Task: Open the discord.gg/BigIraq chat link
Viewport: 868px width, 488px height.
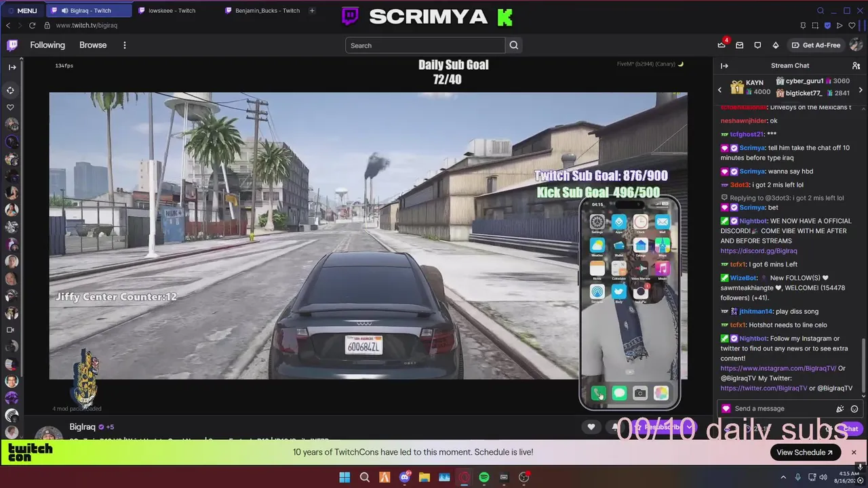Action: click(x=759, y=251)
